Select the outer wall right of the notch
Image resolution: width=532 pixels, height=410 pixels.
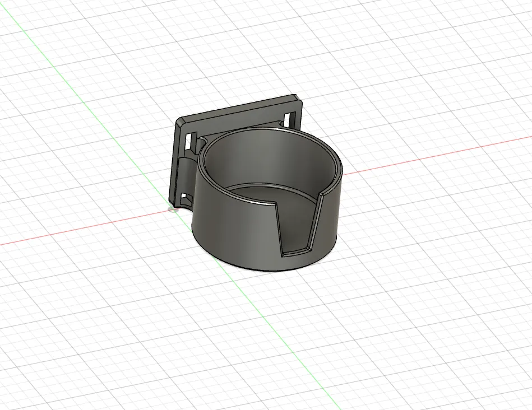(x=330, y=218)
